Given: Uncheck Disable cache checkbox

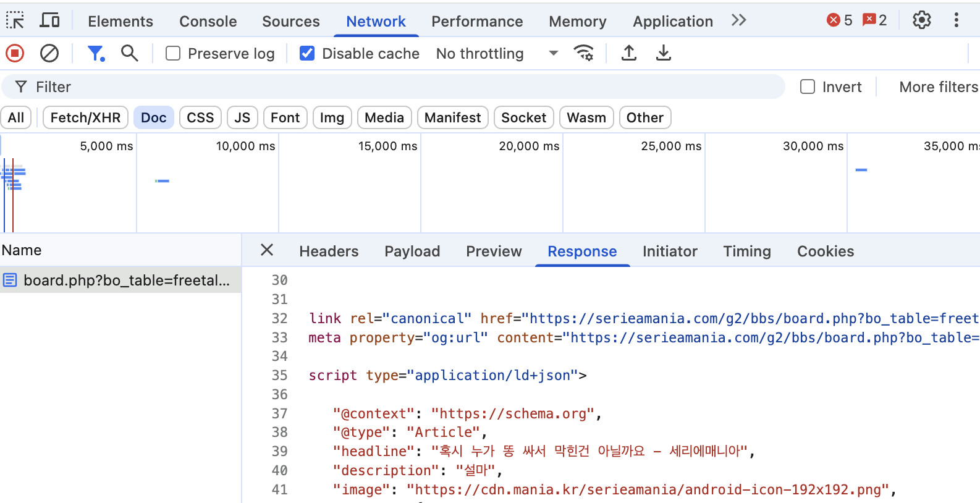Looking at the screenshot, I should coord(307,54).
